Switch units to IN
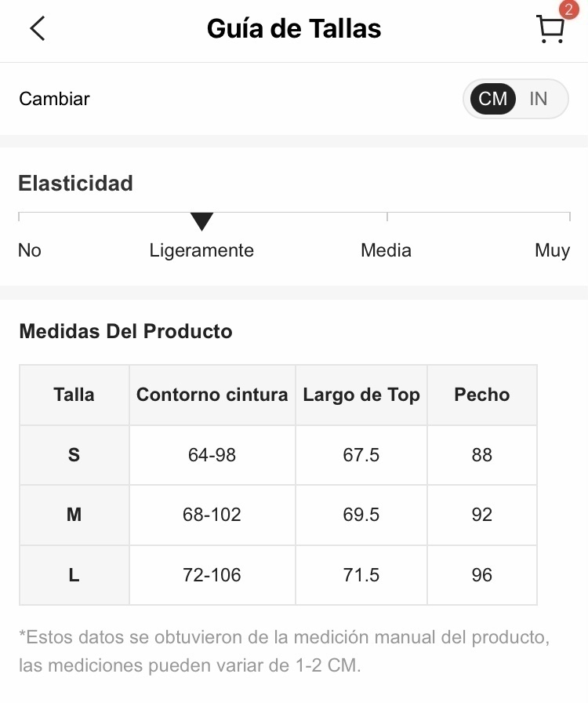 click(539, 99)
